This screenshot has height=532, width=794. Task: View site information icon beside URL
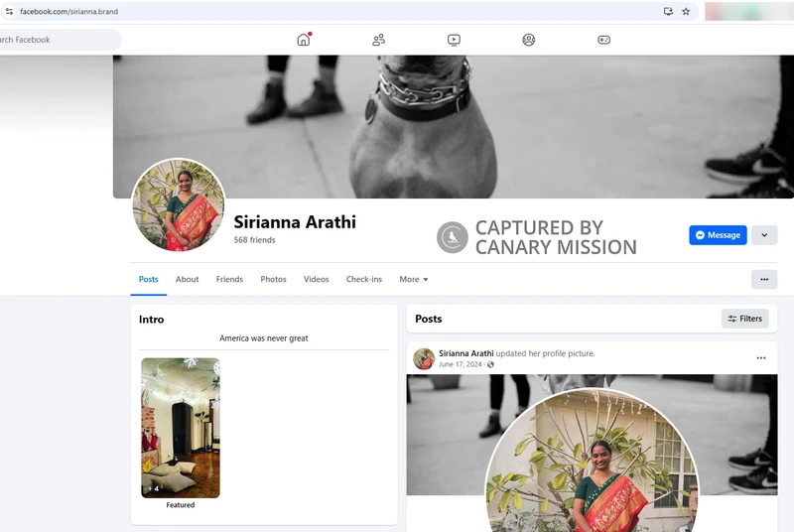click(x=9, y=11)
